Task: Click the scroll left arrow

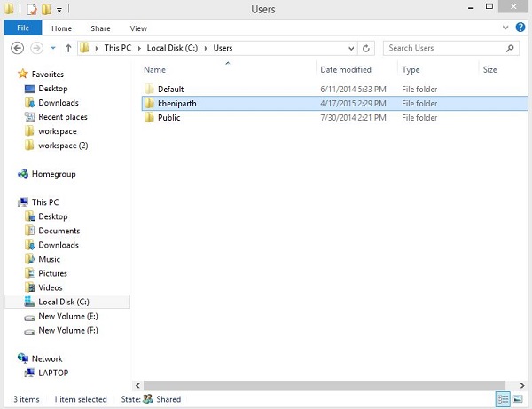Action: point(137,385)
